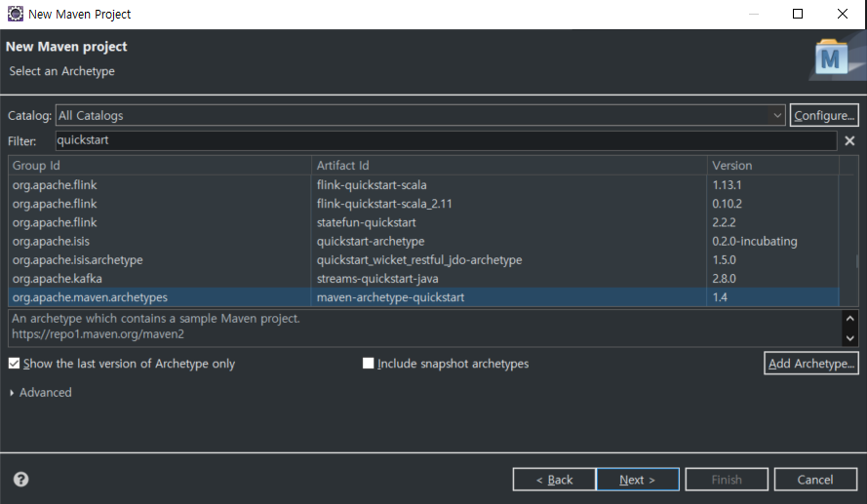Click the Configure... button
867x504 pixels.
[x=824, y=115]
